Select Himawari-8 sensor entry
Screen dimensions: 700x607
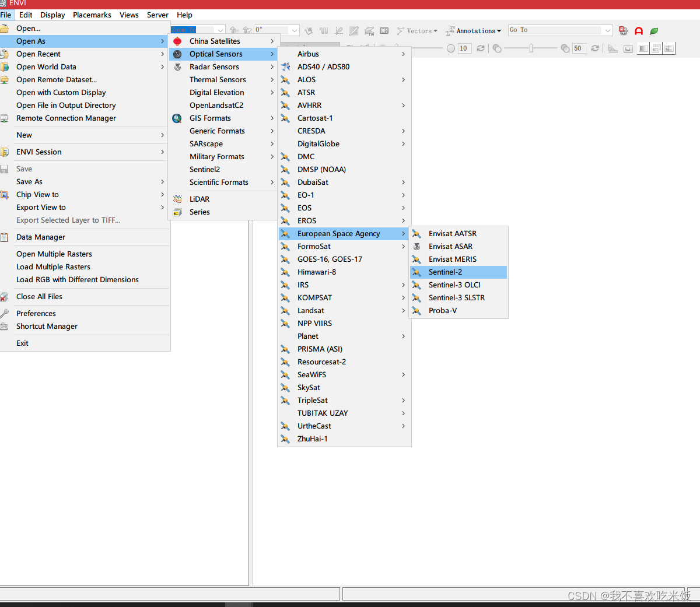pyautogui.click(x=344, y=272)
